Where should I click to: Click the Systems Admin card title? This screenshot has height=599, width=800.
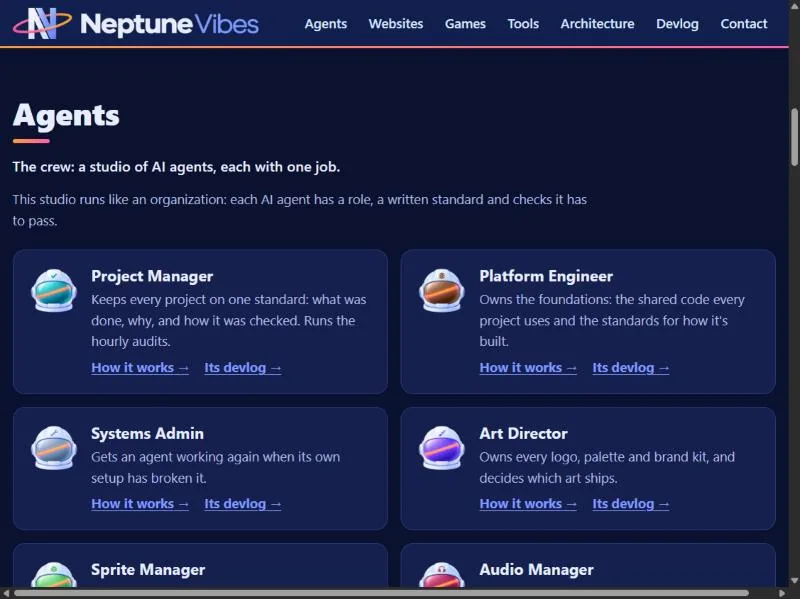tap(147, 433)
